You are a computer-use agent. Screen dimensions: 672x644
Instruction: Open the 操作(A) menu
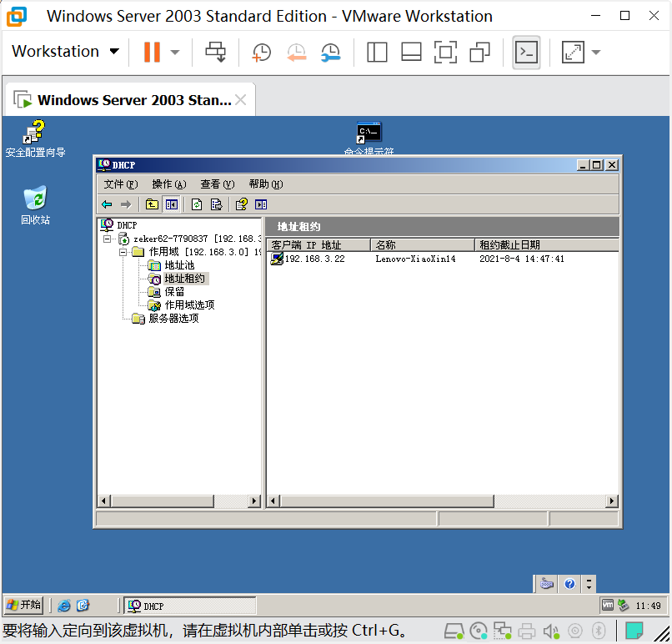coord(169,184)
